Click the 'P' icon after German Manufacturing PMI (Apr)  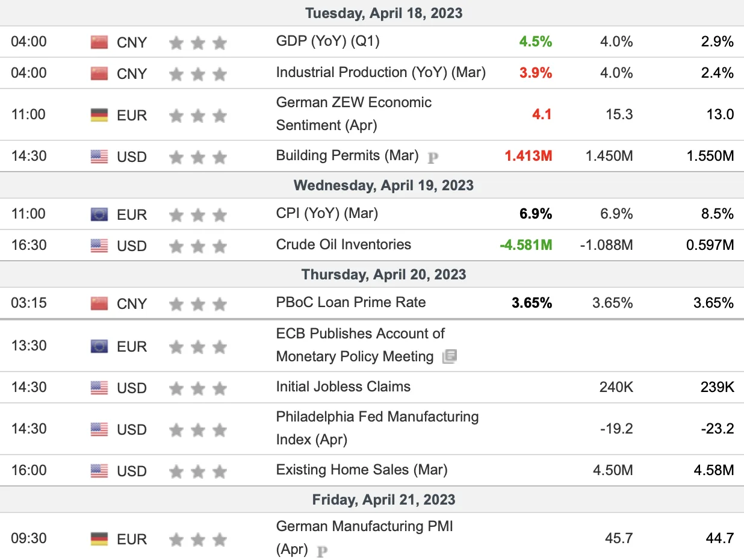pyautogui.click(x=323, y=551)
